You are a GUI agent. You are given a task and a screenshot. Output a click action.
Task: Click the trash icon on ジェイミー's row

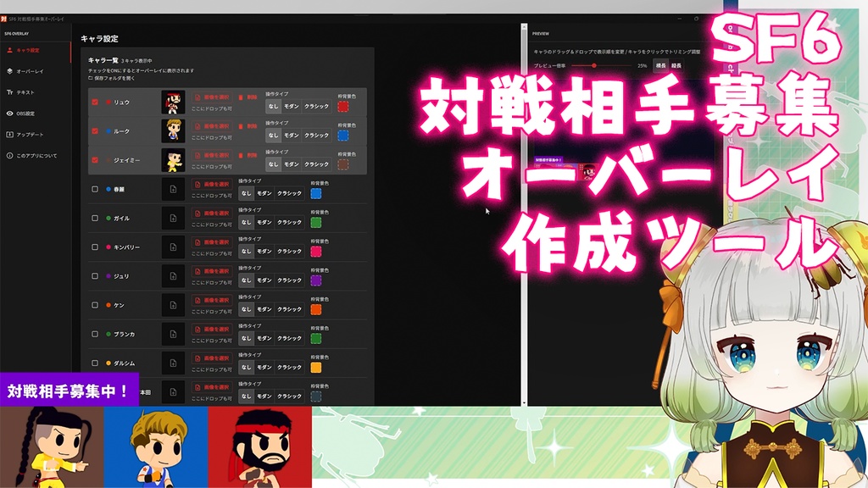(241, 155)
